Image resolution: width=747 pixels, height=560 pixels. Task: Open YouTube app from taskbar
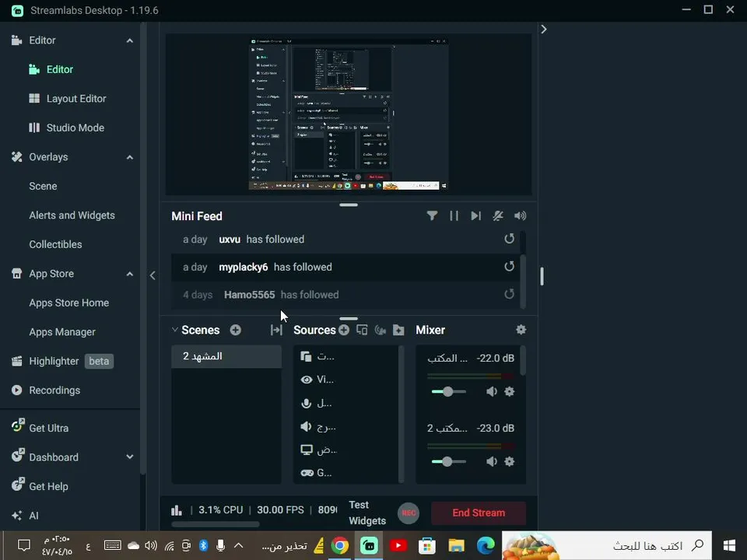[398, 545]
